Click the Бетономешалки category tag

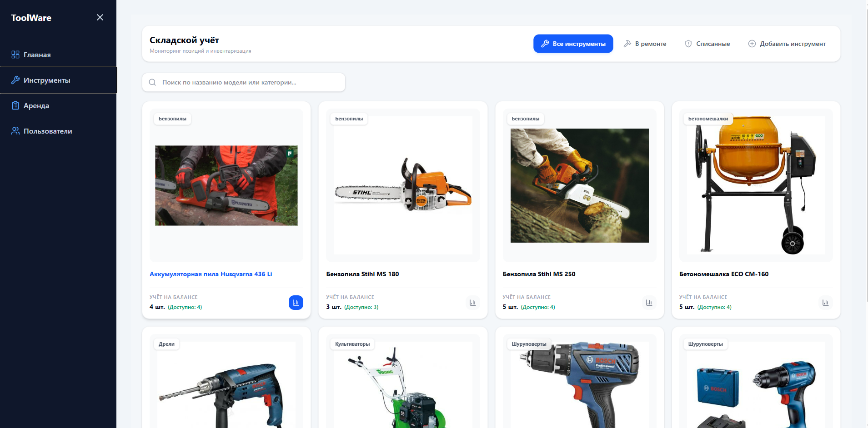[x=708, y=119]
